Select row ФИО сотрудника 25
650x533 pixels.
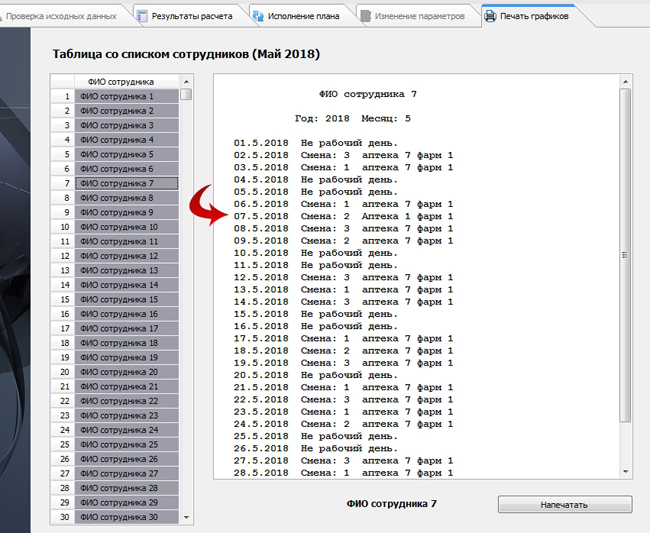click(x=126, y=444)
